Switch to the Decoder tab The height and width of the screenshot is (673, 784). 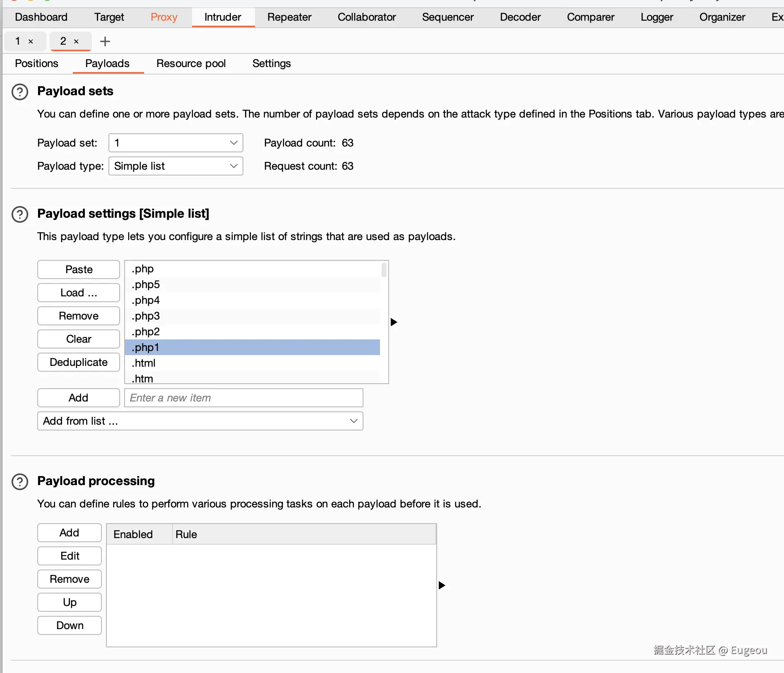click(x=520, y=17)
